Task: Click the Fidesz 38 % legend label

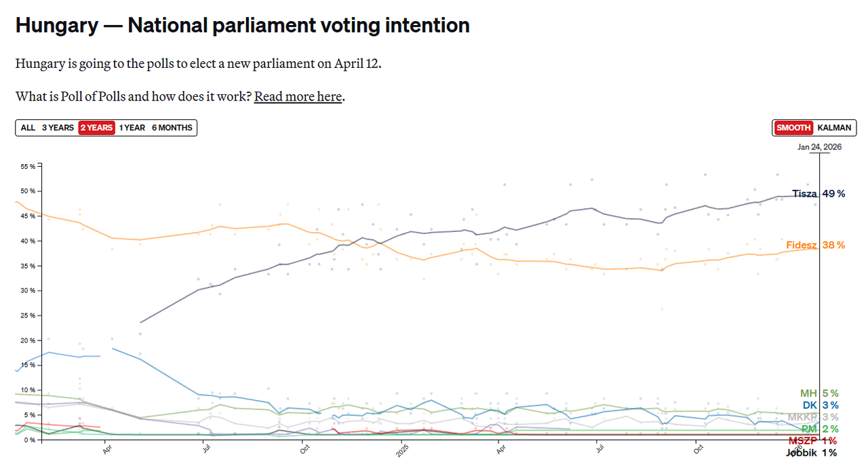Action: click(x=816, y=245)
